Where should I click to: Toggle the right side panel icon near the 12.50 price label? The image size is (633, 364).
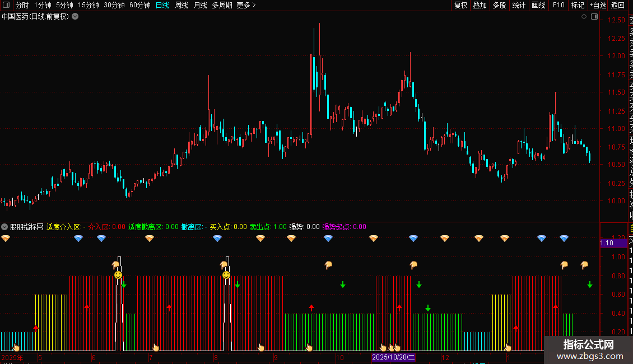tap(594, 17)
